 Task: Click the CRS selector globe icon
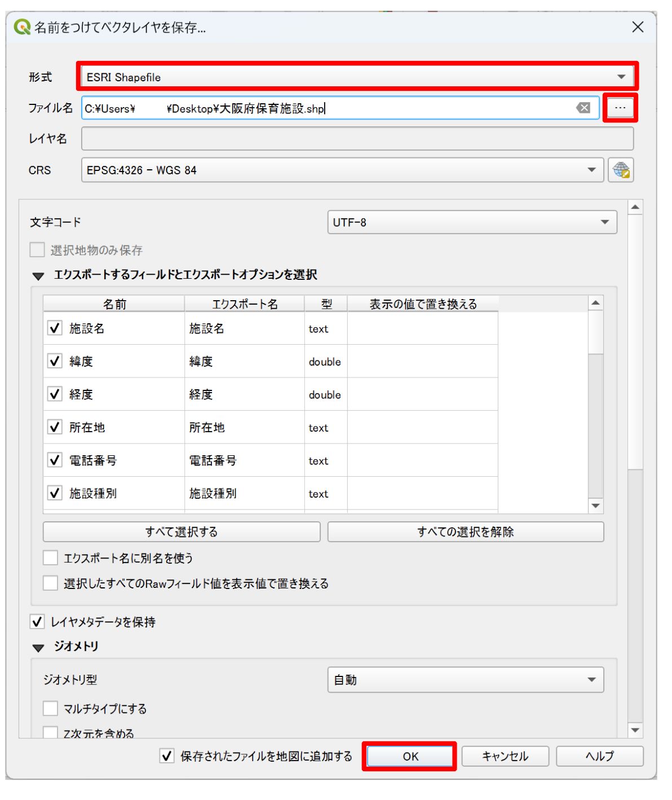click(x=621, y=170)
